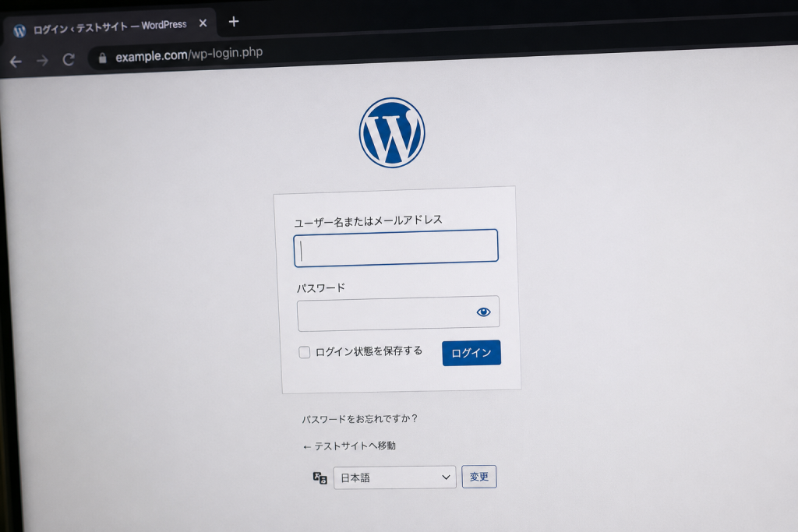Open the 日本語 language dropdown

(395, 477)
